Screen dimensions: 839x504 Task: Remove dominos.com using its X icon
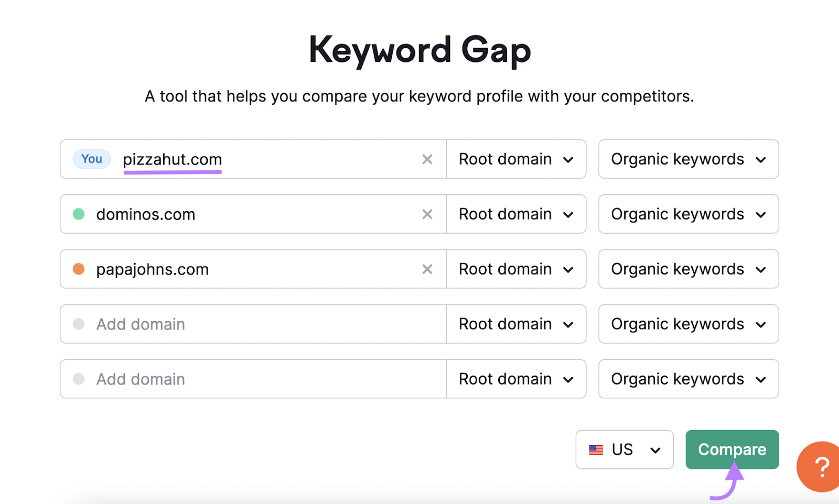point(427,214)
